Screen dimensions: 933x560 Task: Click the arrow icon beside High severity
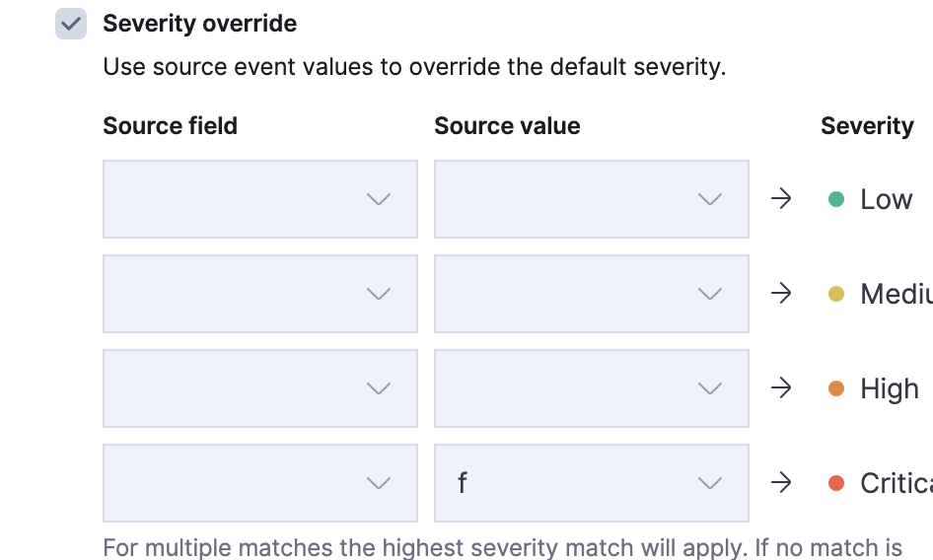(781, 388)
